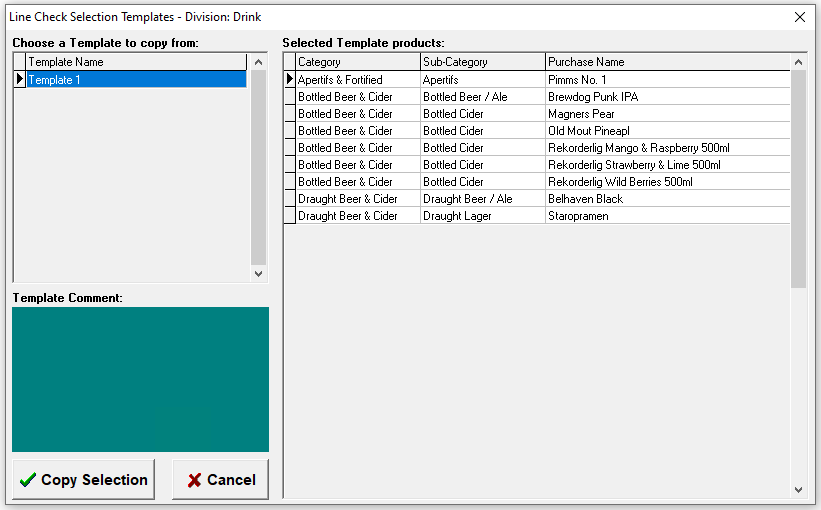
Task: Select the Brewdog Punk IPA product row
Action: (592, 97)
